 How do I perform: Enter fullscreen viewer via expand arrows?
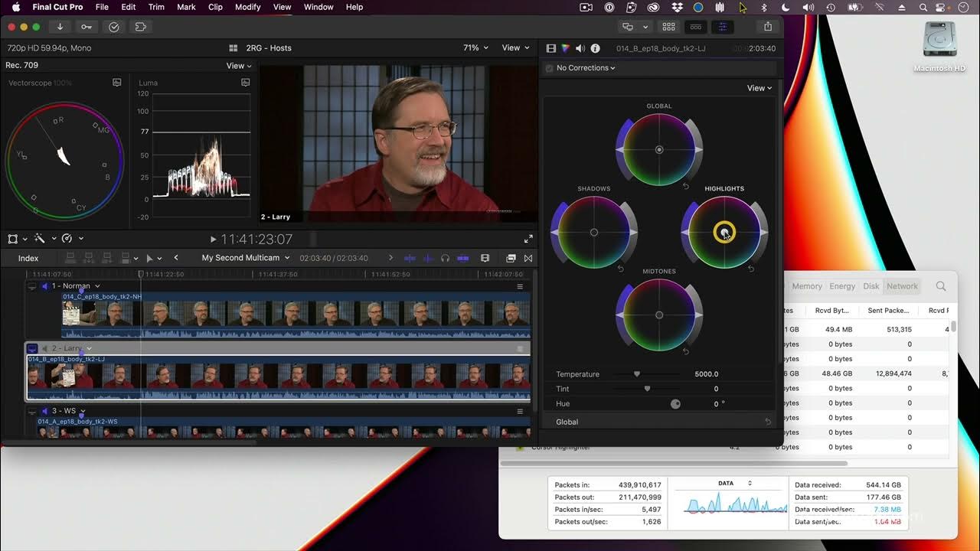528,240
